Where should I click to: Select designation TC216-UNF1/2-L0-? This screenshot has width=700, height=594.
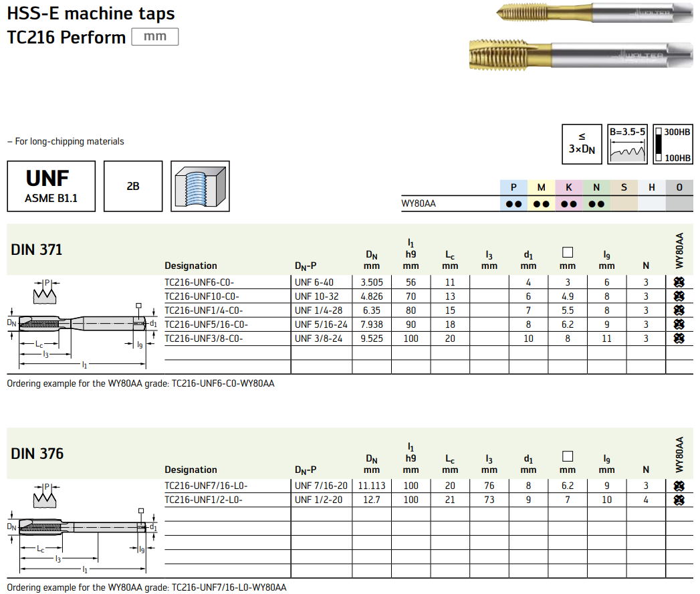pos(203,500)
